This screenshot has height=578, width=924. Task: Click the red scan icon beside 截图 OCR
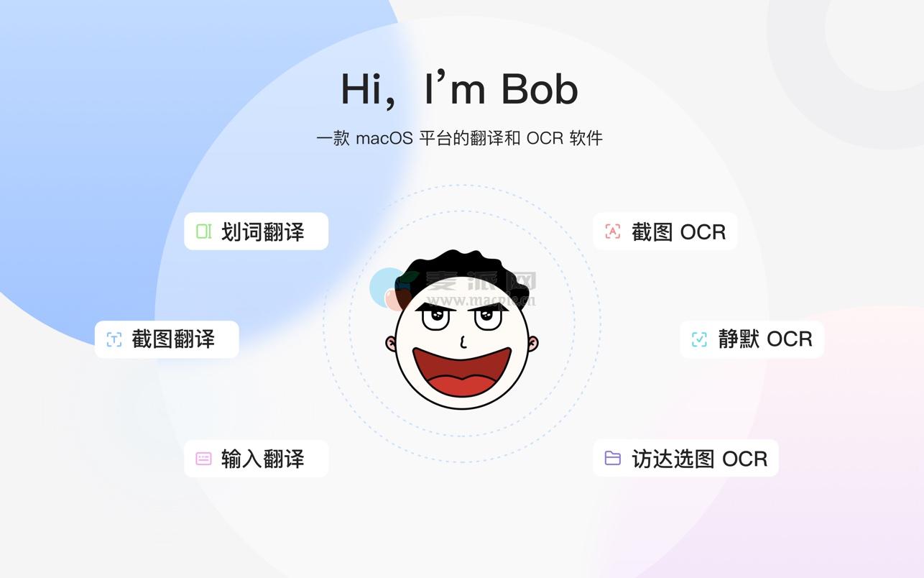click(612, 231)
